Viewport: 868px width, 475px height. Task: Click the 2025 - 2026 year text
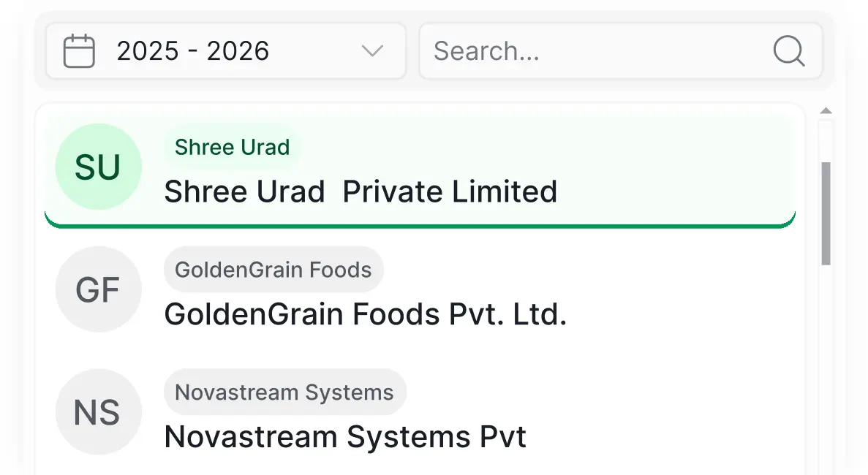point(192,51)
